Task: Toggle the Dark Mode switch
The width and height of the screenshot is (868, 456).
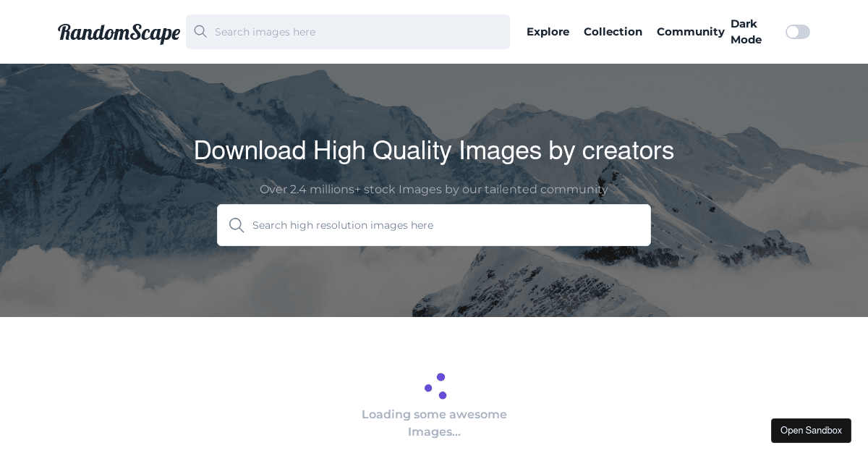Action: click(x=798, y=32)
